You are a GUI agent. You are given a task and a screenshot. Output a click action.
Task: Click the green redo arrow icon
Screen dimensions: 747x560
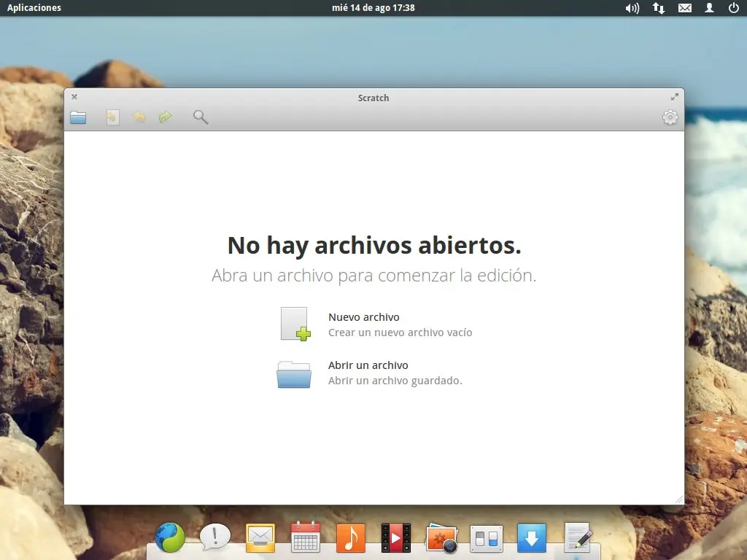coord(166,117)
